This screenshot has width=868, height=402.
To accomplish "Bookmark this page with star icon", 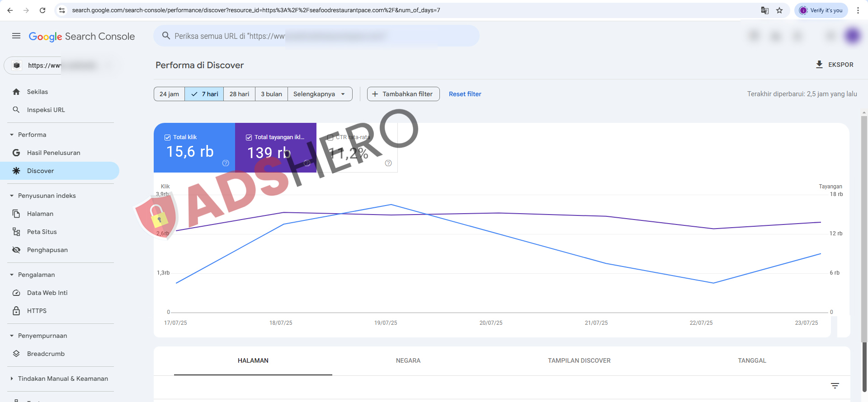I will 779,10.
